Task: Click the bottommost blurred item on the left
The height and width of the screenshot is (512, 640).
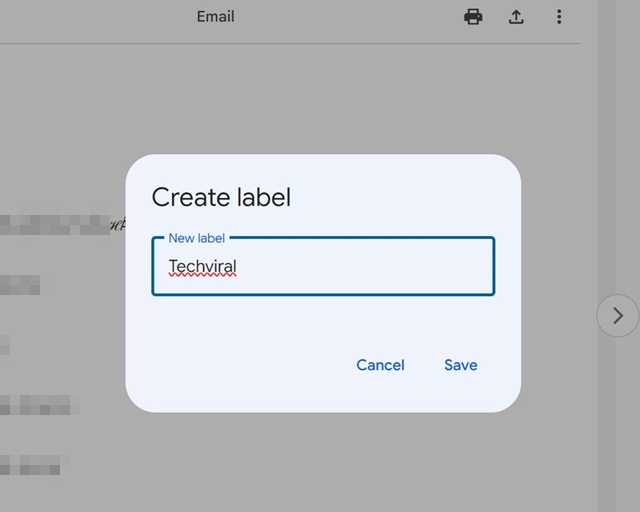Action: tap(30, 465)
